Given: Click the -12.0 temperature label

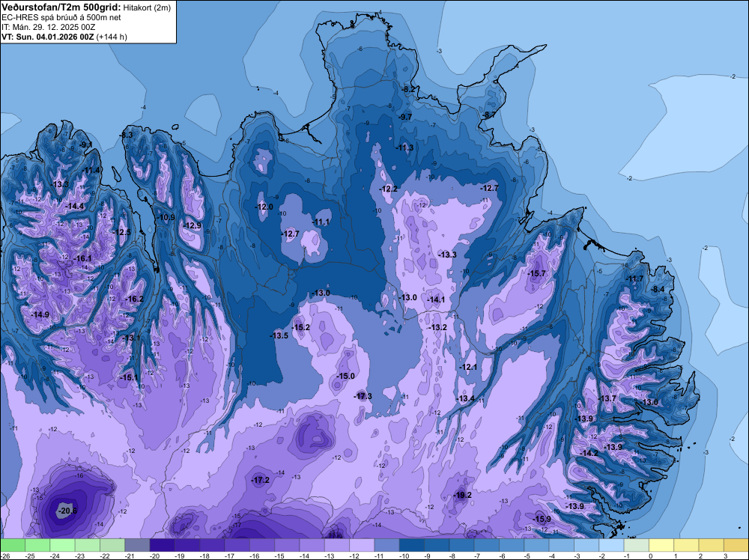Looking at the screenshot, I should (264, 207).
